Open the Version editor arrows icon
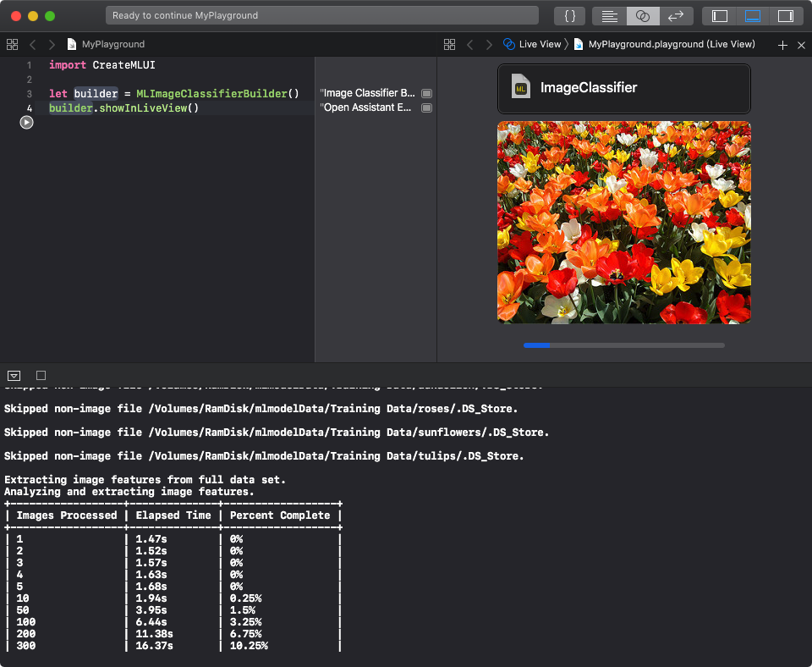The height and width of the screenshot is (667, 812). click(676, 15)
